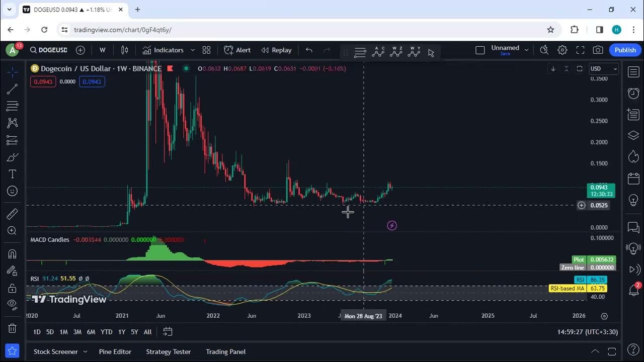644x362 pixels.
Task: Open the Text annotation tool
Action: 12,174
